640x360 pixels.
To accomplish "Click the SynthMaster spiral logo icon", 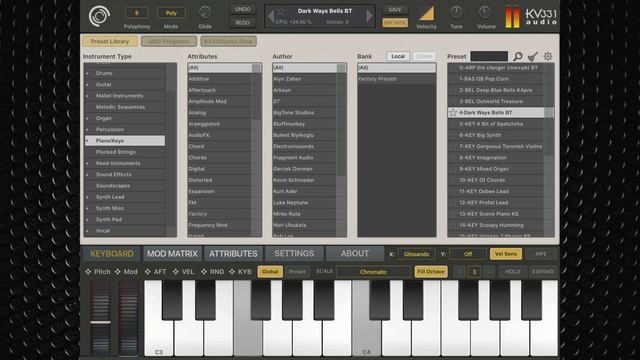I will coord(99,16).
